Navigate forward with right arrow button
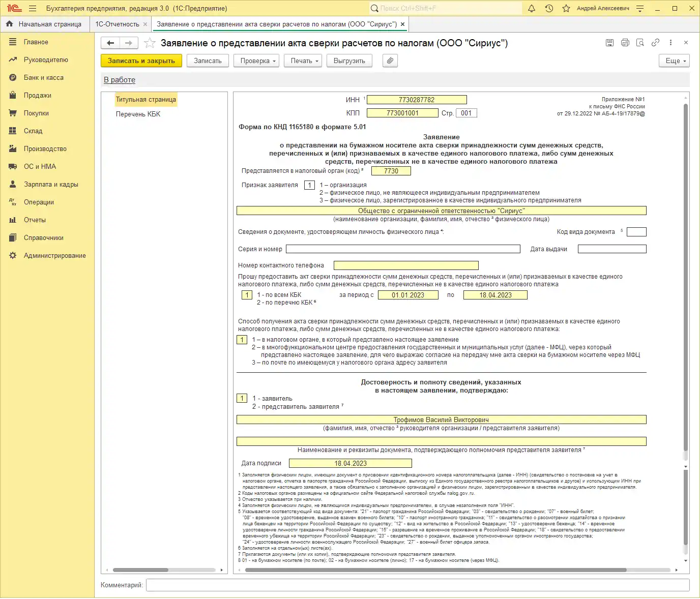 tap(129, 43)
